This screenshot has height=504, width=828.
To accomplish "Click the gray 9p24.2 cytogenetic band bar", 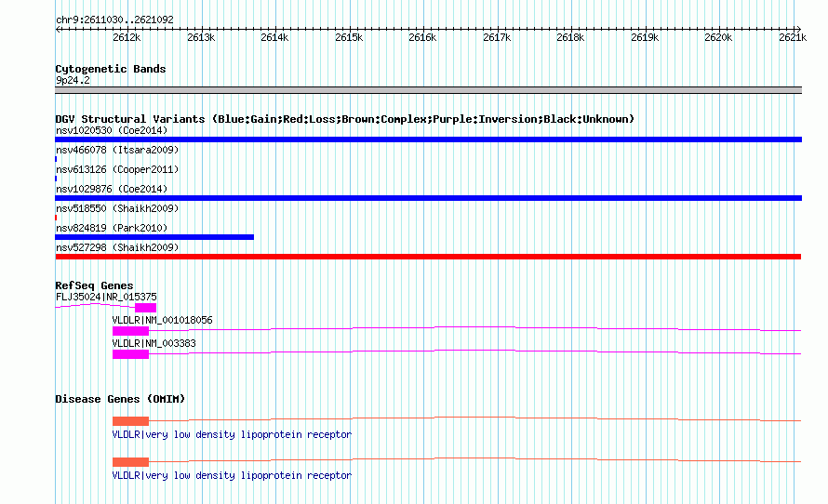I will (428, 90).
